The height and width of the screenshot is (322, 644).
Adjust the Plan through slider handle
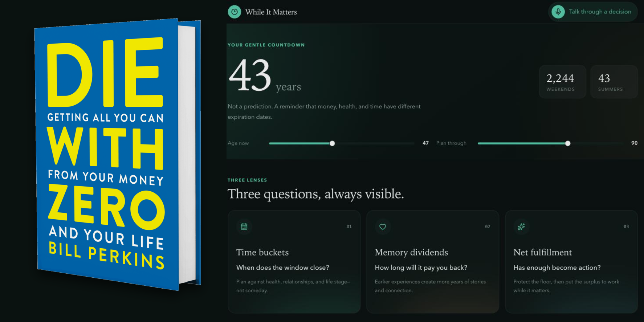(x=568, y=143)
